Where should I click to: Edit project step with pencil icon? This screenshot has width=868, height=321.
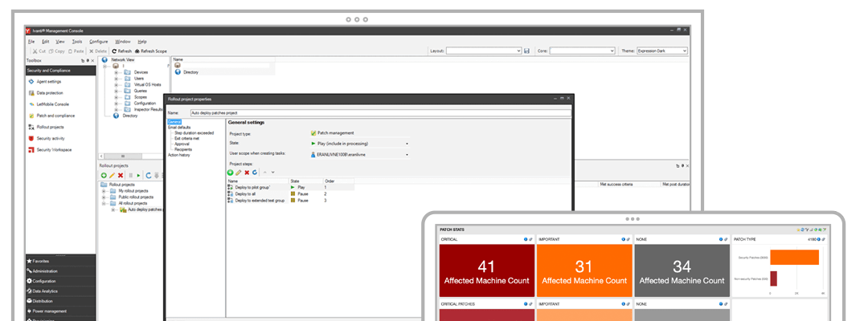239,173
